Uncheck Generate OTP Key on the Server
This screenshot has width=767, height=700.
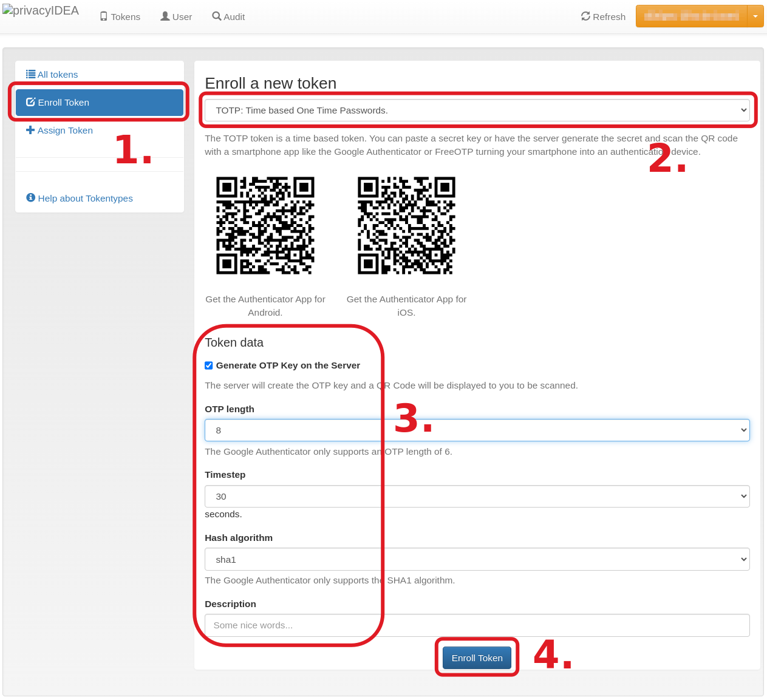point(209,365)
